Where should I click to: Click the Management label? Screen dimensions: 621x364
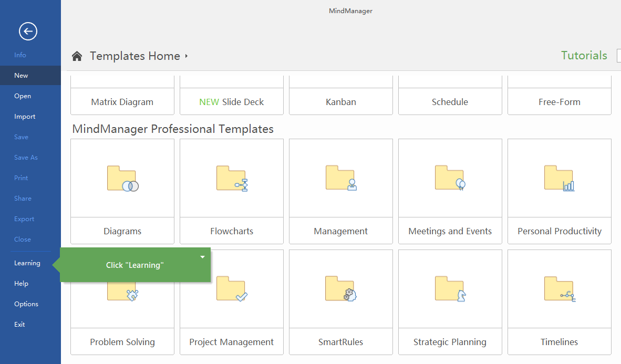[x=341, y=231]
